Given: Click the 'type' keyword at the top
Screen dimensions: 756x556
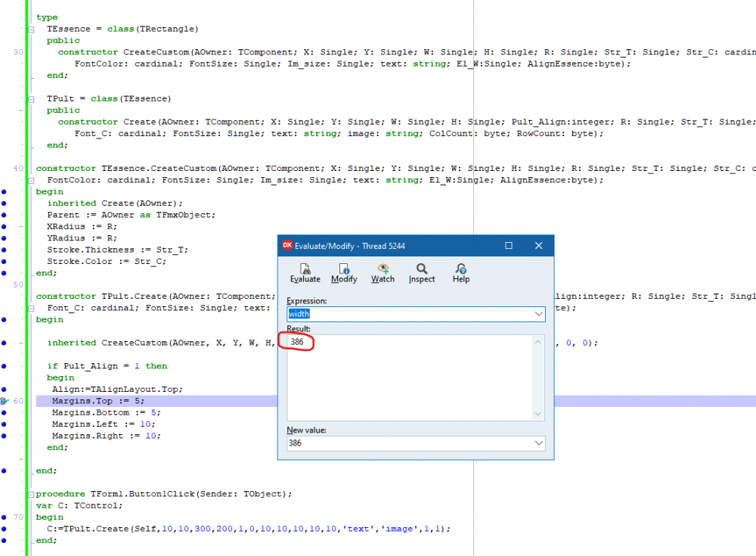Looking at the screenshot, I should (47, 17).
